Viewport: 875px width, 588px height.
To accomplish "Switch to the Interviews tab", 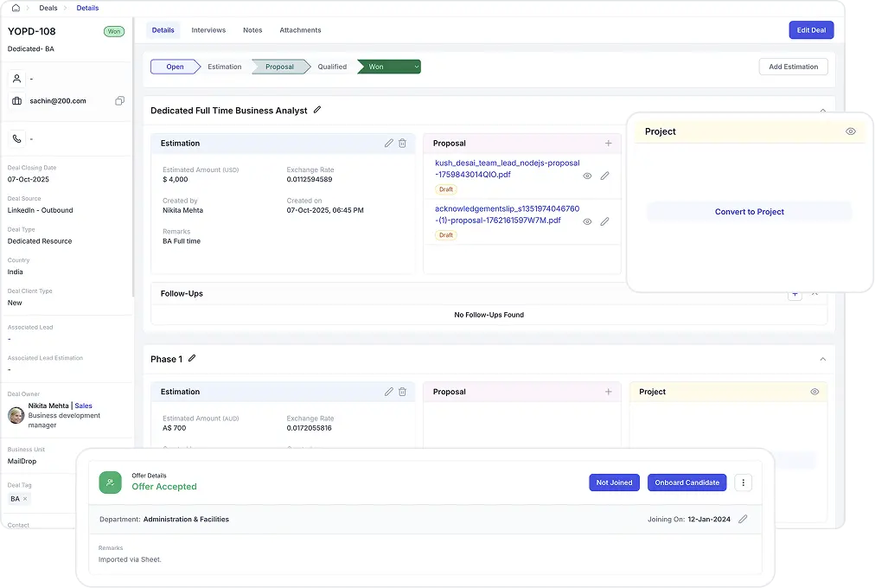I will click(x=208, y=29).
